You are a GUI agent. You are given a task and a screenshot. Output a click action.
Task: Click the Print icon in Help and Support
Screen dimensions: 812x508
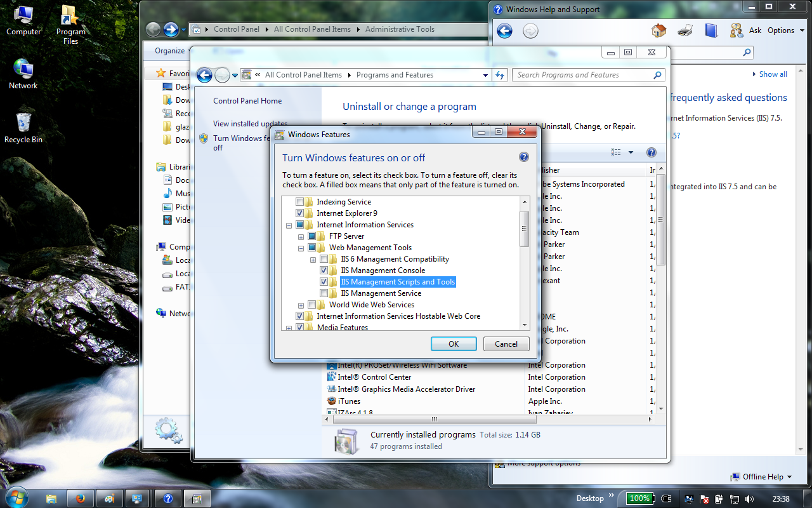[685, 30]
